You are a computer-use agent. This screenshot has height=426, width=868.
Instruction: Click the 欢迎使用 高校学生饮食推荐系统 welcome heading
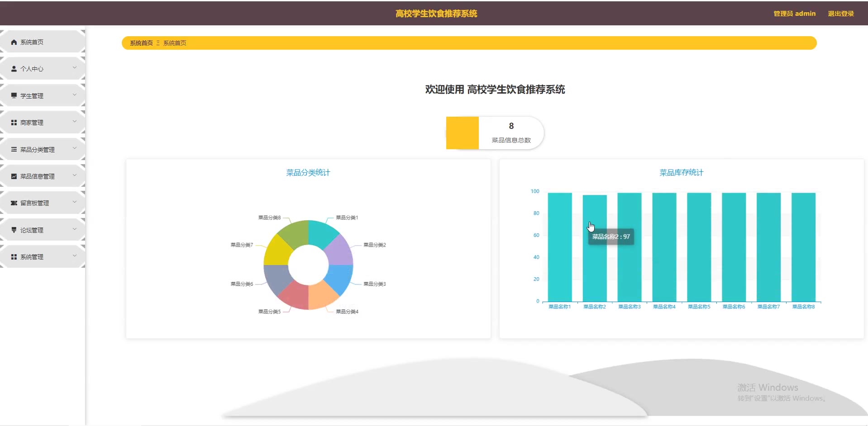click(x=495, y=90)
